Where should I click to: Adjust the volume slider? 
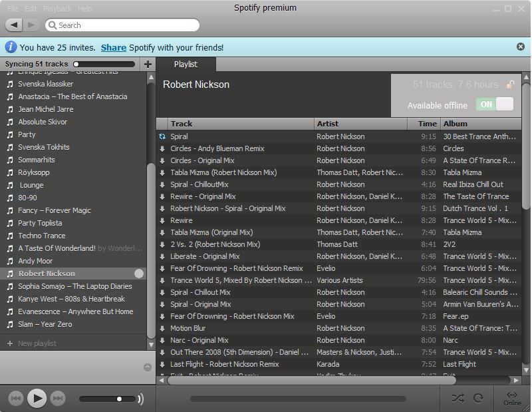pyautogui.click(x=119, y=399)
